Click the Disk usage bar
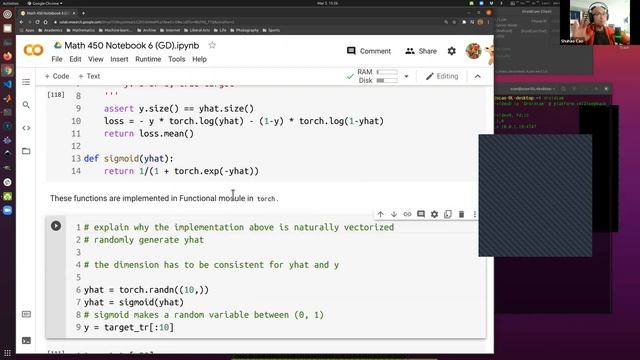 [387, 80]
